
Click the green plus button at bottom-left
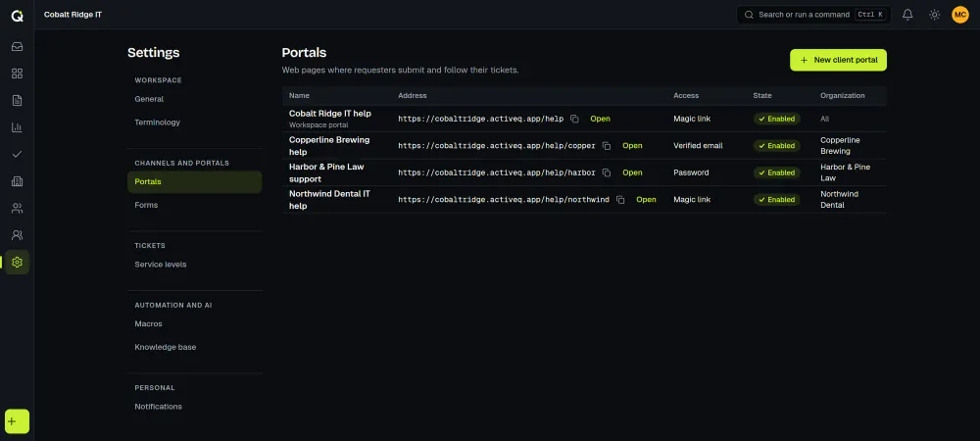[17, 421]
